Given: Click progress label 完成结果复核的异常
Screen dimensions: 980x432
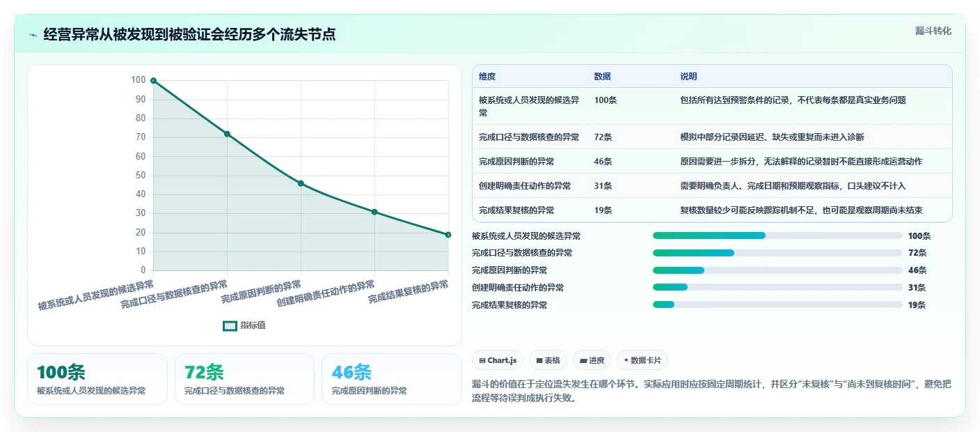Looking at the screenshot, I should point(509,305).
